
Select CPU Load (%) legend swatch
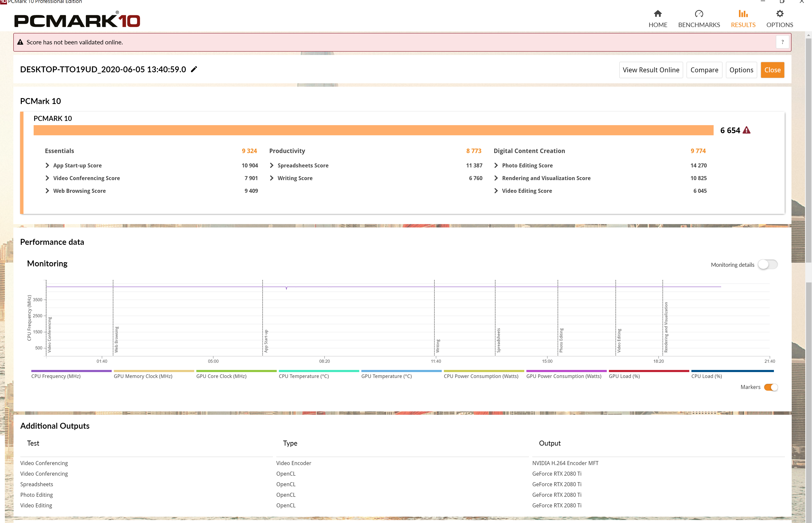pyautogui.click(x=732, y=371)
